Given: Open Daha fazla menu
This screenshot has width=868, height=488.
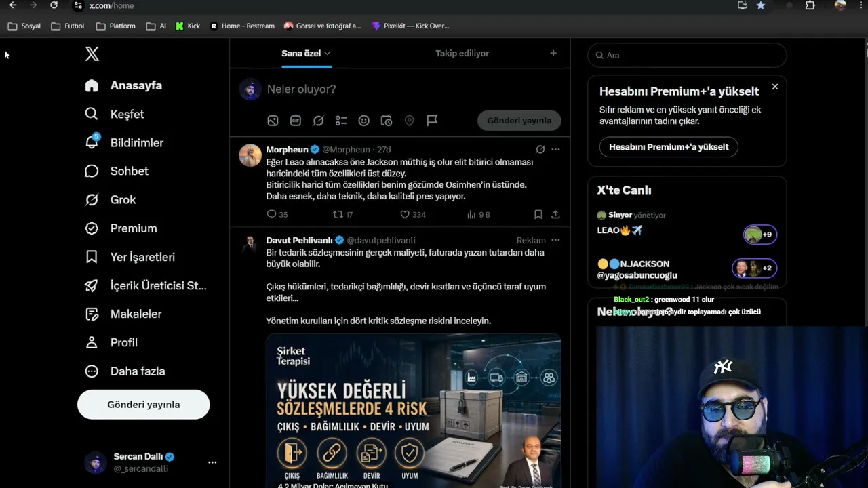Looking at the screenshot, I should tap(125, 371).
